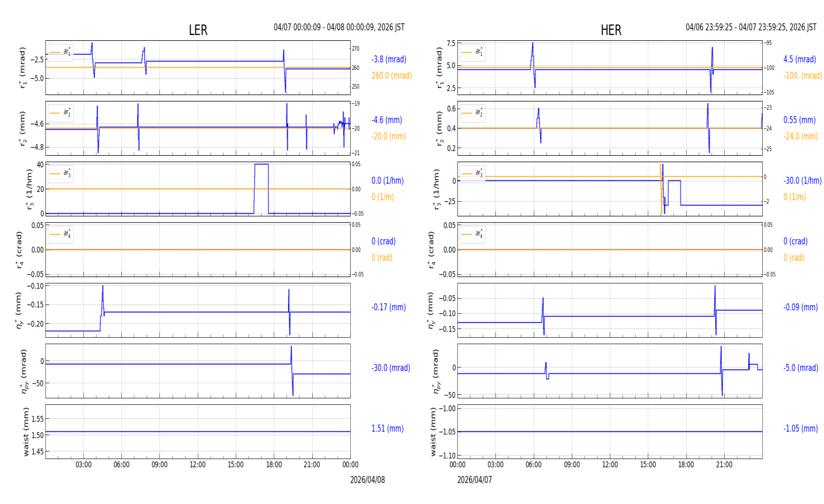Click the HER value '-30.0 (1/hm)'
824x504 pixels.
point(802,181)
